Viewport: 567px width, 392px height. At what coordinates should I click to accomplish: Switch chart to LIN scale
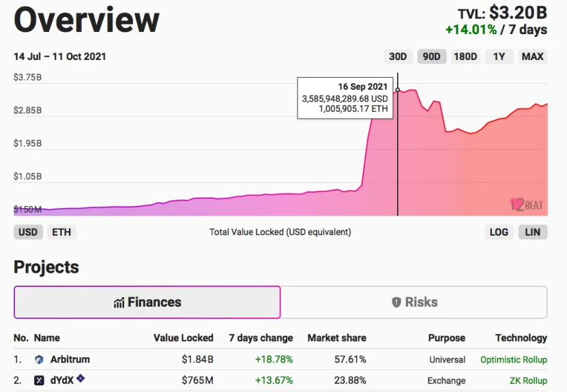pos(533,232)
